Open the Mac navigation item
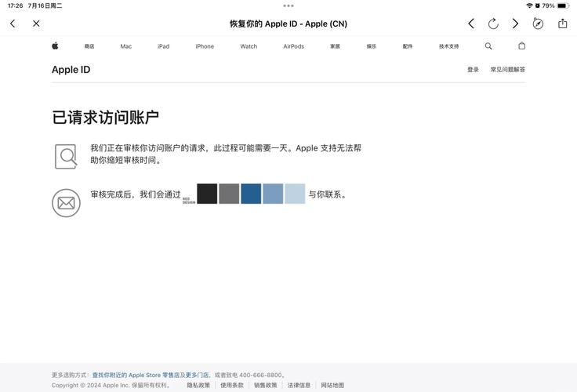Screen dimensions: 577x392 click(126, 46)
